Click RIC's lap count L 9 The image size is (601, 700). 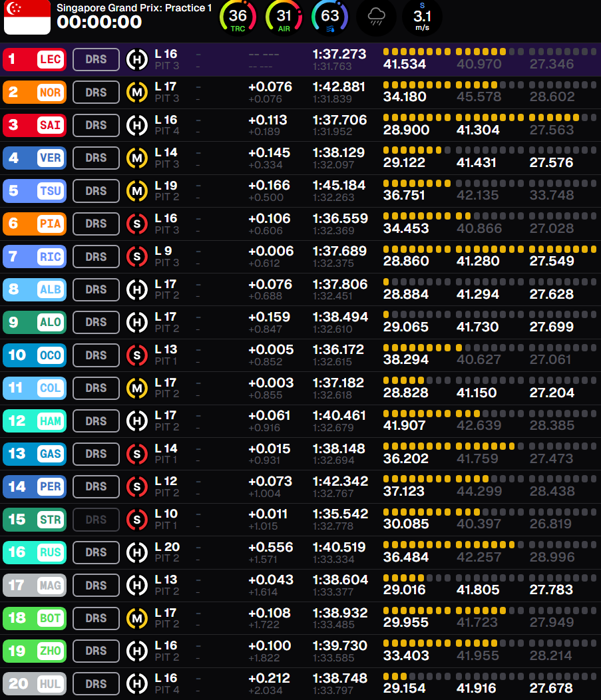(164, 251)
